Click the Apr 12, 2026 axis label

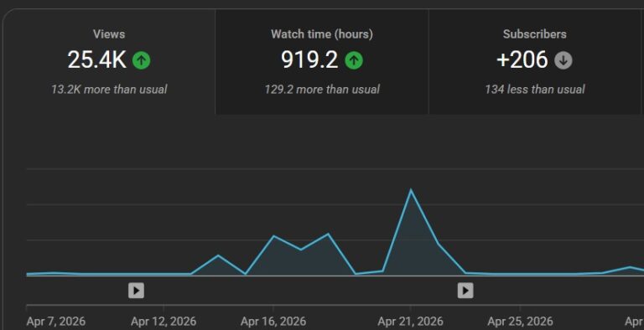[x=164, y=322]
